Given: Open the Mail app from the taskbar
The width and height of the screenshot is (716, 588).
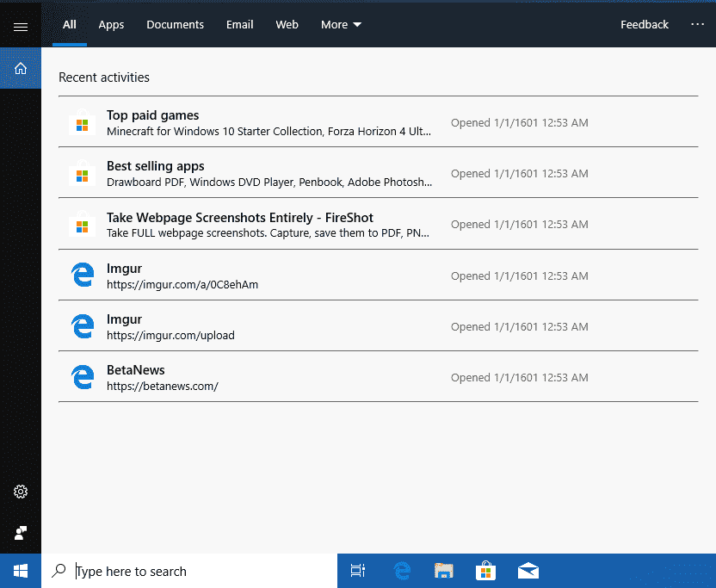Looking at the screenshot, I should click(x=528, y=571).
